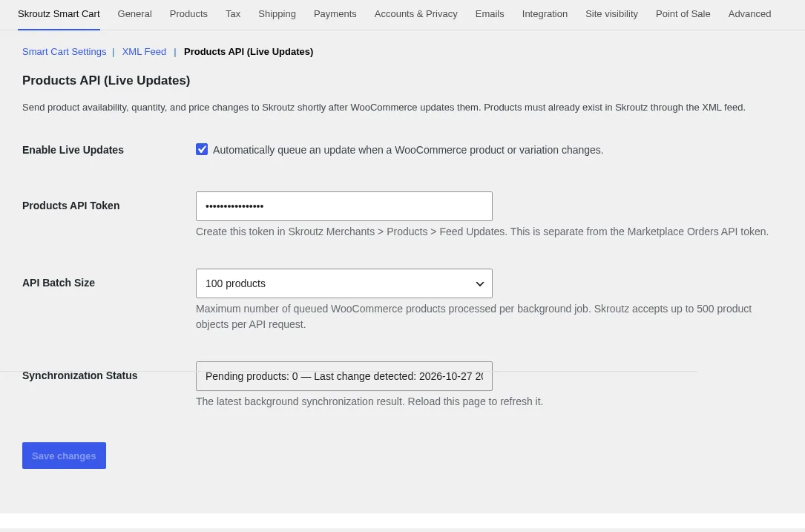Open Accounts & Privacy tab

click(x=415, y=14)
